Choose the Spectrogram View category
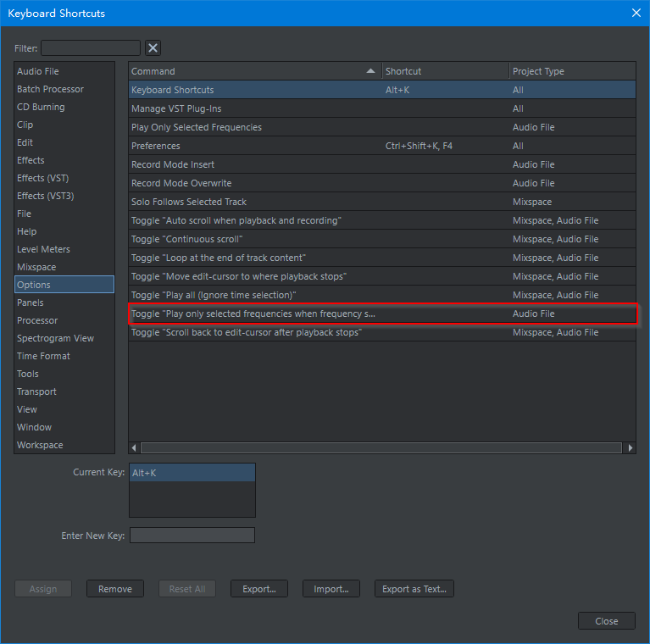This screenshot has width=650, height=644. click(55, 338)
